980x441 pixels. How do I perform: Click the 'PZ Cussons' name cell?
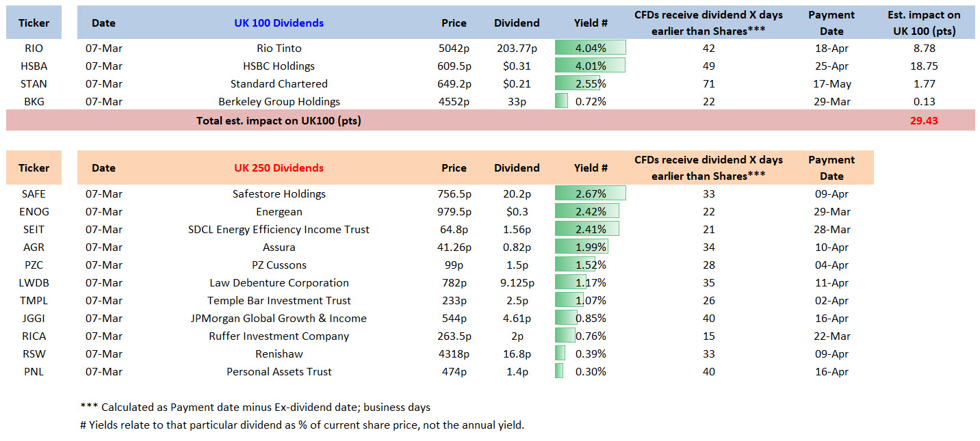[x=279, y=265]
